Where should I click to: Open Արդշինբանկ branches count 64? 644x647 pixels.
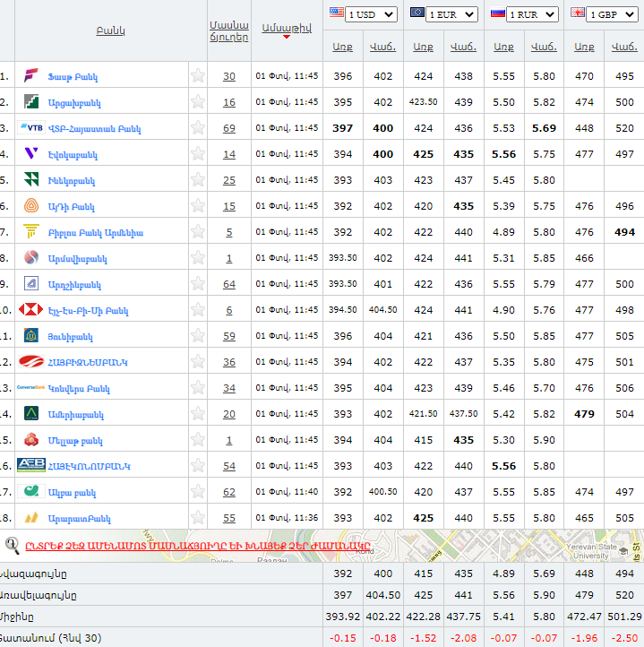pyautogui.click(x=229, y=284)
